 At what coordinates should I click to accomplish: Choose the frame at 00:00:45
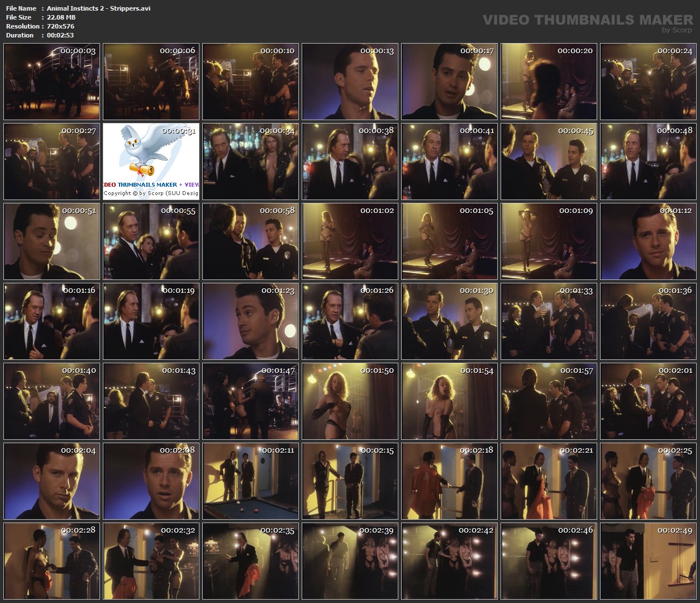(x=549, y=162)
